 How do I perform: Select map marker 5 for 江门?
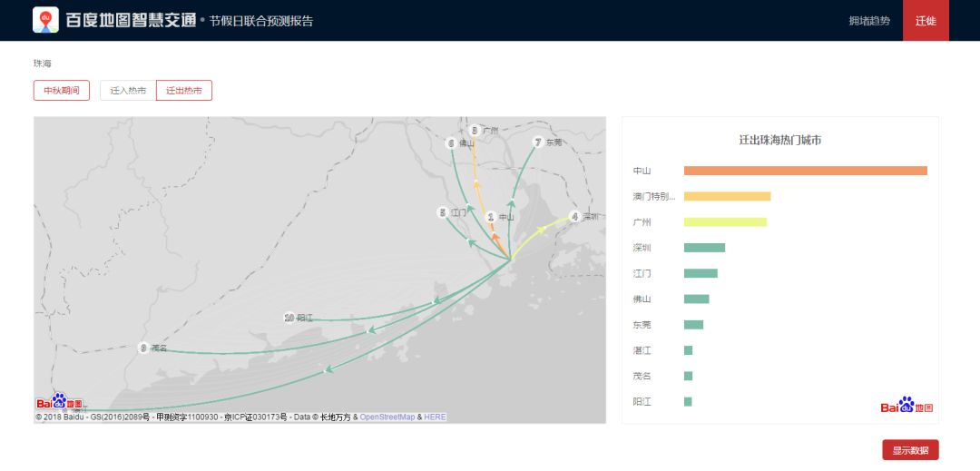443,212
